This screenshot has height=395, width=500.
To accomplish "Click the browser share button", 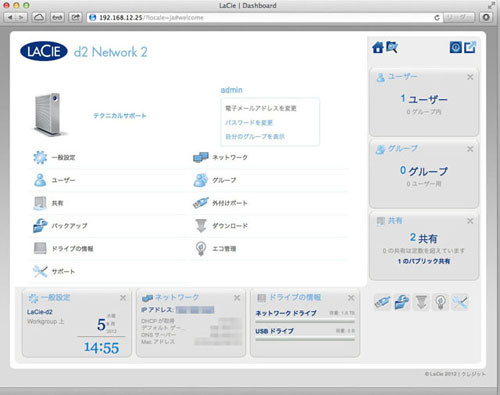I will [76, 17].
